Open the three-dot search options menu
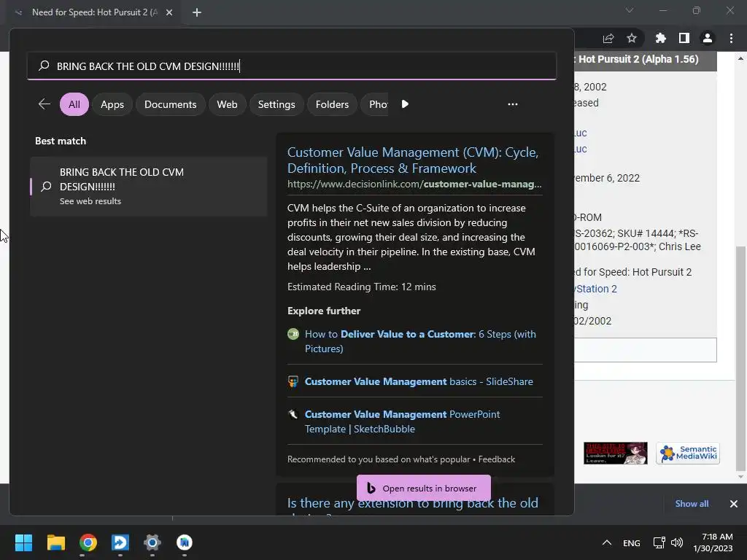This screenshot has height=560, width=747. click(x=513, y=104)
